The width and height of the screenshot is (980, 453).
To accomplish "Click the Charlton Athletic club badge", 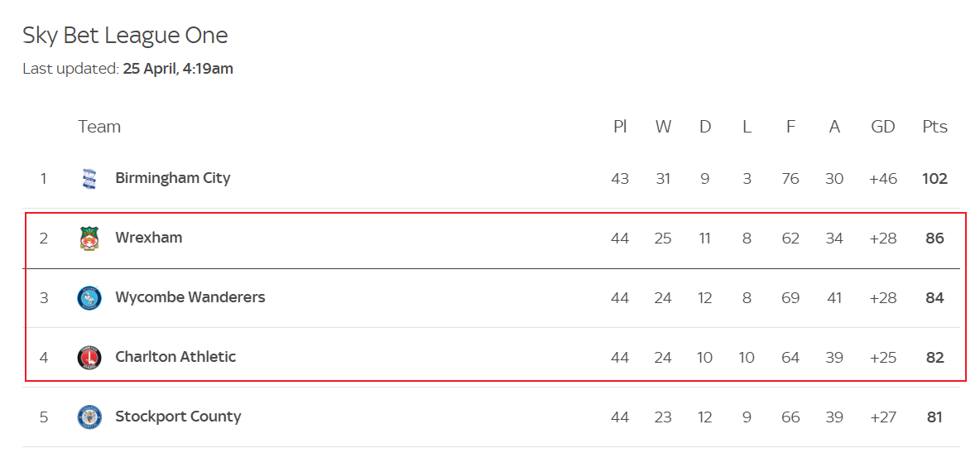I will [x=89, y=358].
